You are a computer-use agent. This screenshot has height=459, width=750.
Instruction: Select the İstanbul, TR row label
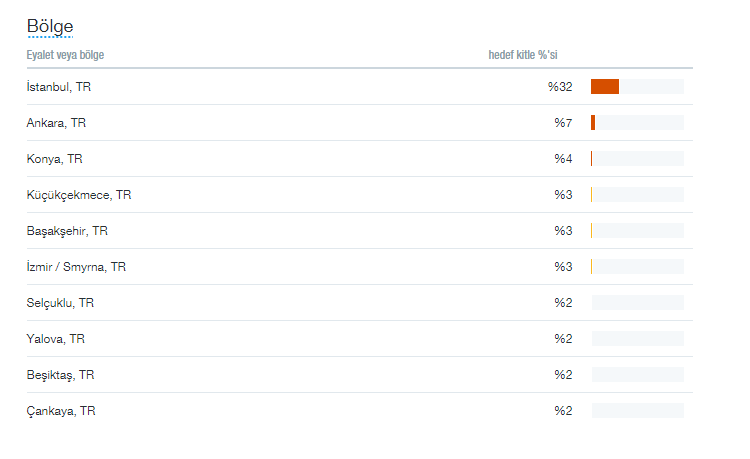(59, 87)
